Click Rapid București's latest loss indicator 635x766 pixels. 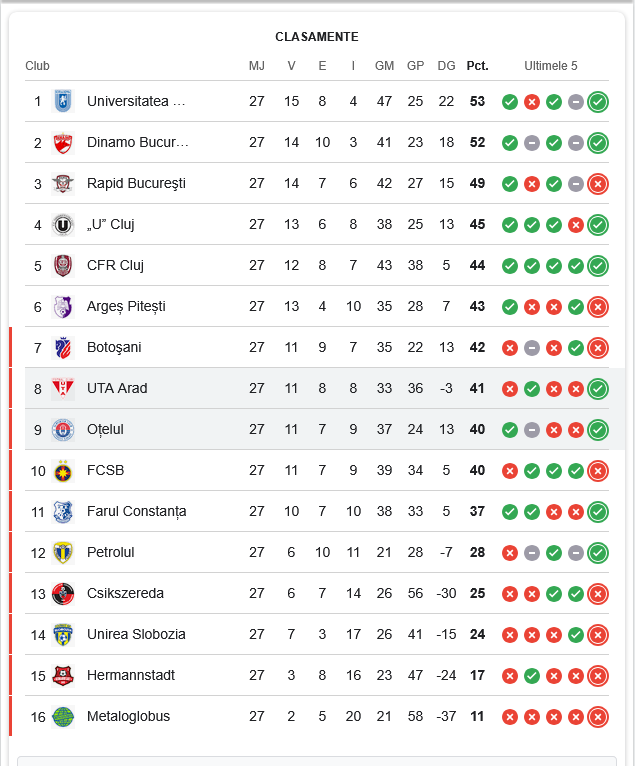click(598, 183)
